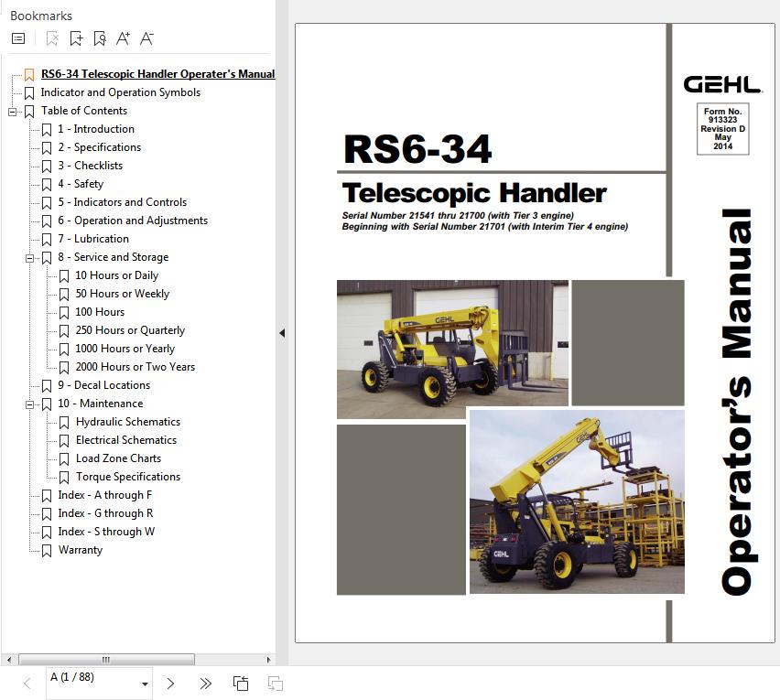Go to the next page arrow
Screen dimensions: 780x700
coord(170,684)
